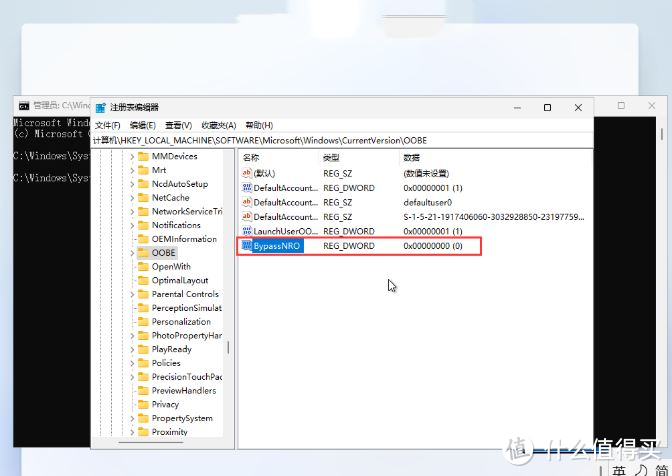672x476 pixels.
Task: Expand the NetworkServiceTri tree node
Action: (x=132, y=212)
